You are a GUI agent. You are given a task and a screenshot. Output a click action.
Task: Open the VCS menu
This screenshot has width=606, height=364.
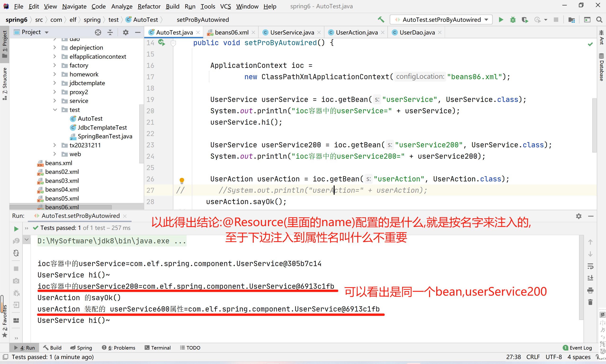(x=225, y=6)
